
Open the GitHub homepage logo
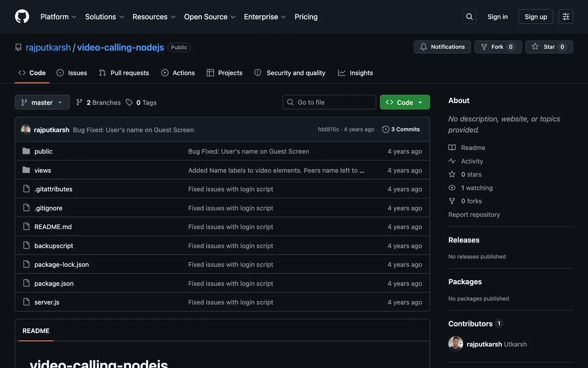coord(22,17)
